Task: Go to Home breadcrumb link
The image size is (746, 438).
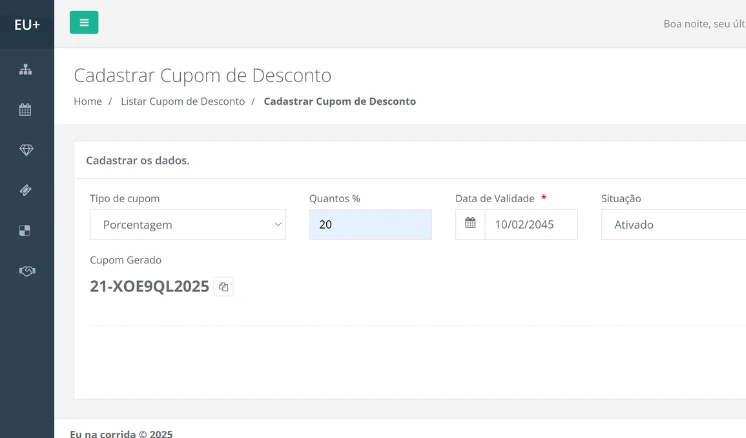Action: 88,101
